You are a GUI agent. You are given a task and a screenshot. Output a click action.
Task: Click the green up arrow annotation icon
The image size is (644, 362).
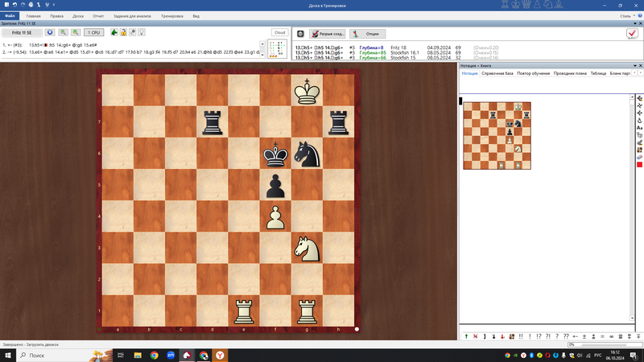tap(466, 336)
